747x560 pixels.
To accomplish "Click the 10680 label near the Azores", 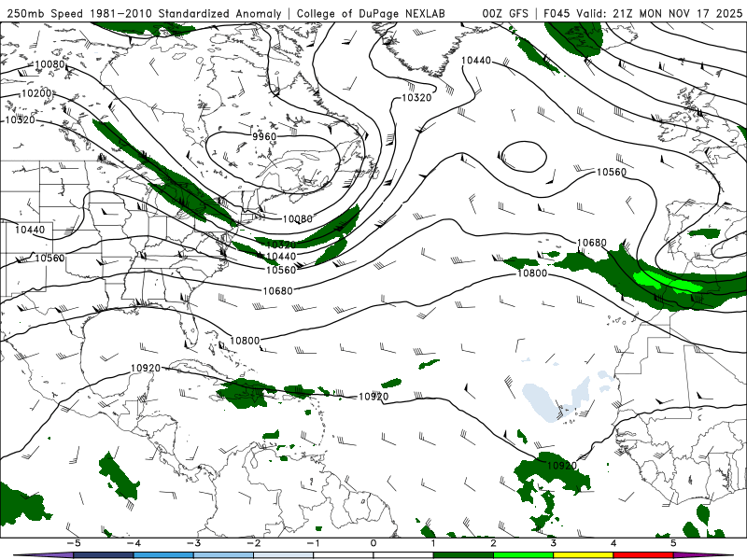I will [592, 243].
